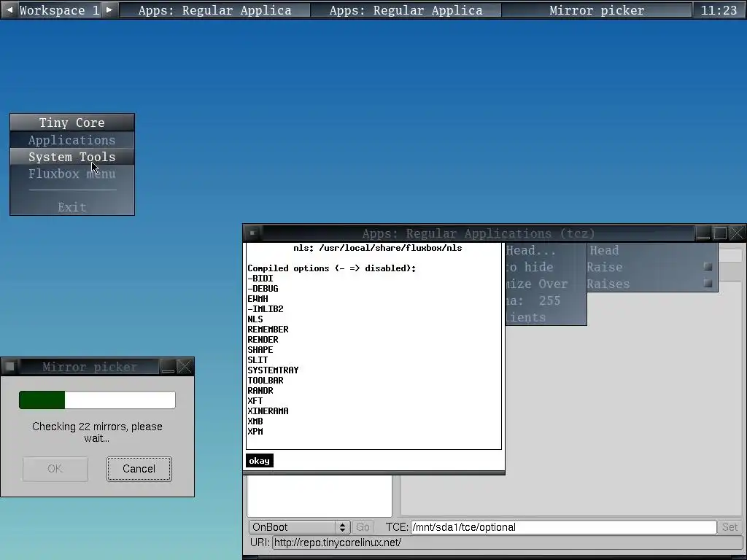Click the XINERAMA line in compiled options
The image size is (747, 560).
point(268,411)
